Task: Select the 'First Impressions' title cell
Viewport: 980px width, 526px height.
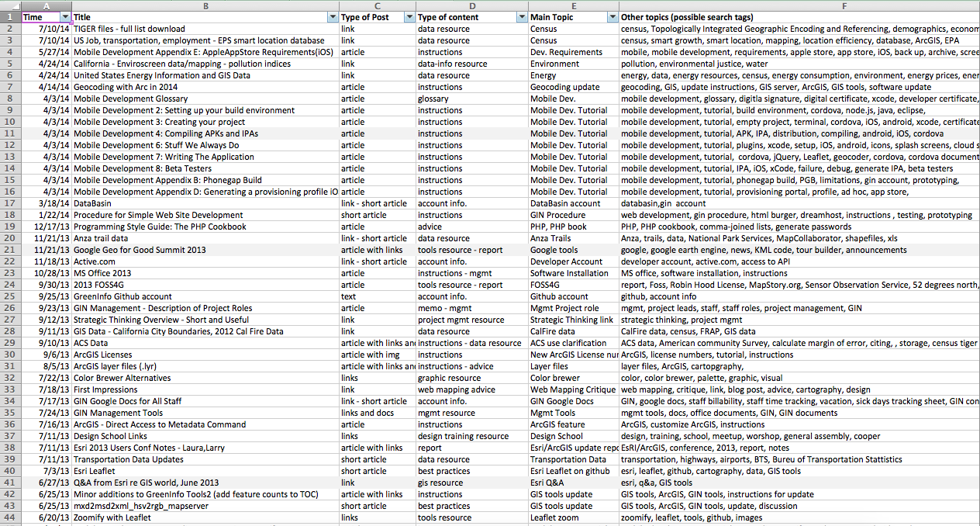Action: 205,389
